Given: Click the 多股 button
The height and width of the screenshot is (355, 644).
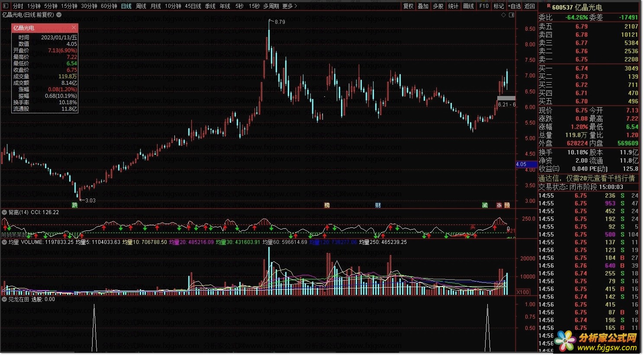Looking at the screenshot, I should 438,6.
